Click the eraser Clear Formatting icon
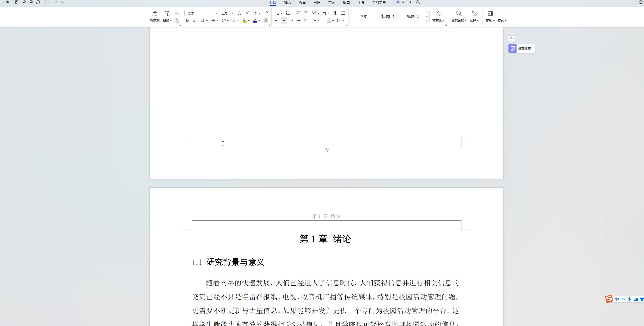 [266, 13]
